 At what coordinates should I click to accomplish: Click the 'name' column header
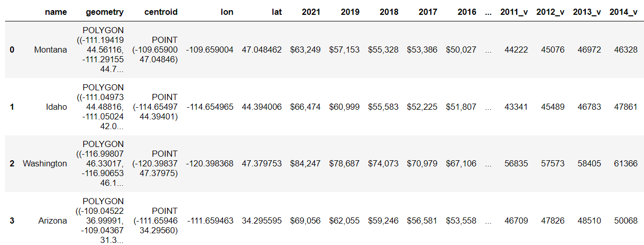point(56,12)
